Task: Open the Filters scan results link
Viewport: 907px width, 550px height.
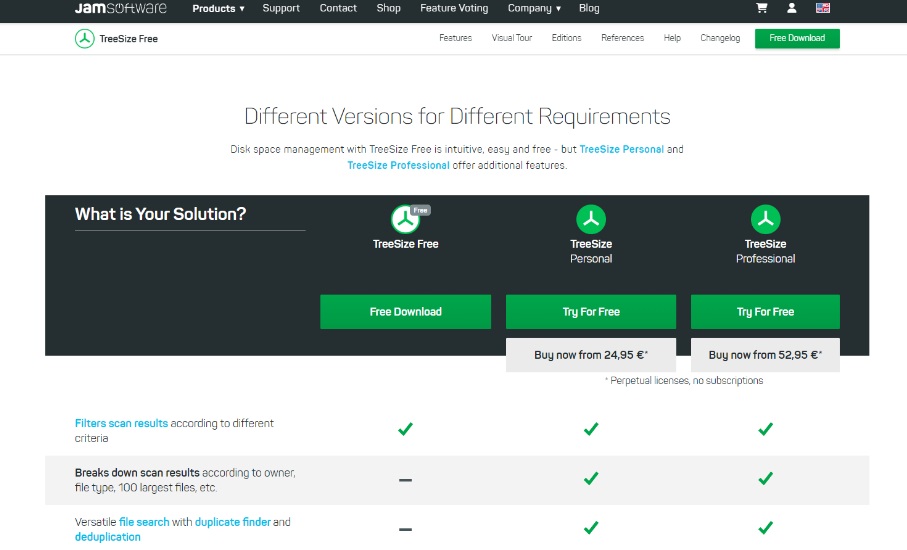Action: 121,423
